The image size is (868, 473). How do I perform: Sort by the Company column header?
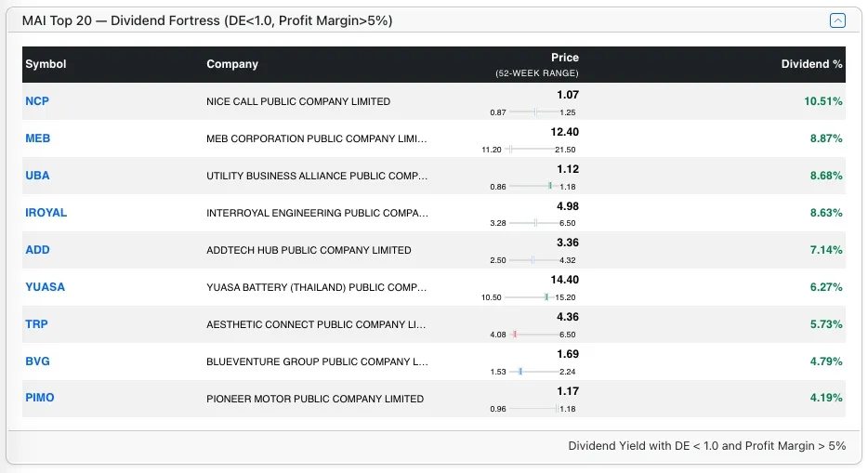pos(232,63)
